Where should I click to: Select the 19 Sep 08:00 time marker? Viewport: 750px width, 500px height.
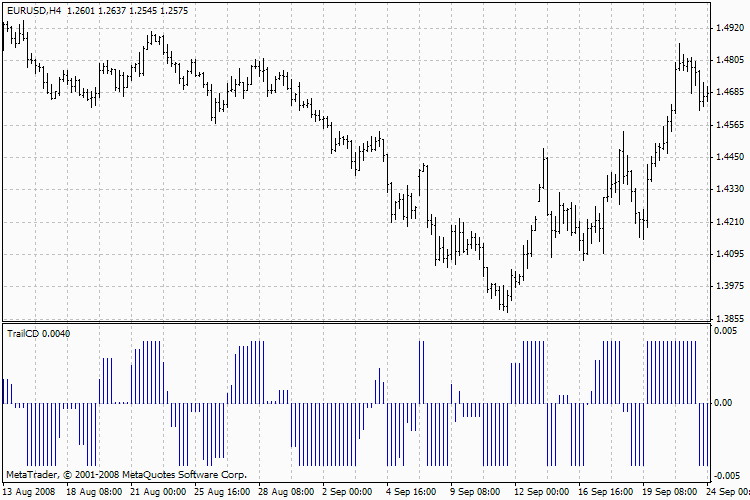click(669, 492)
